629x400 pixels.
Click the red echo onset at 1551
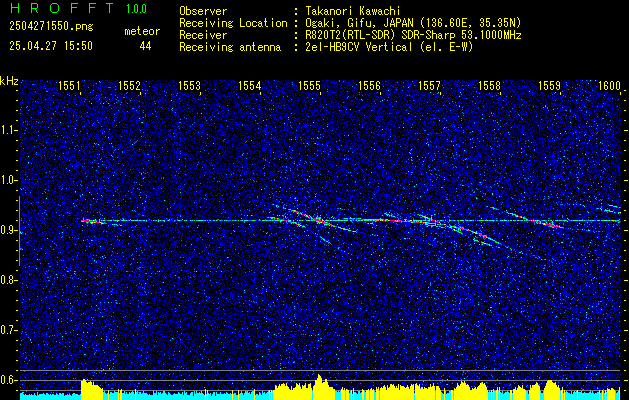pos(91,221)
